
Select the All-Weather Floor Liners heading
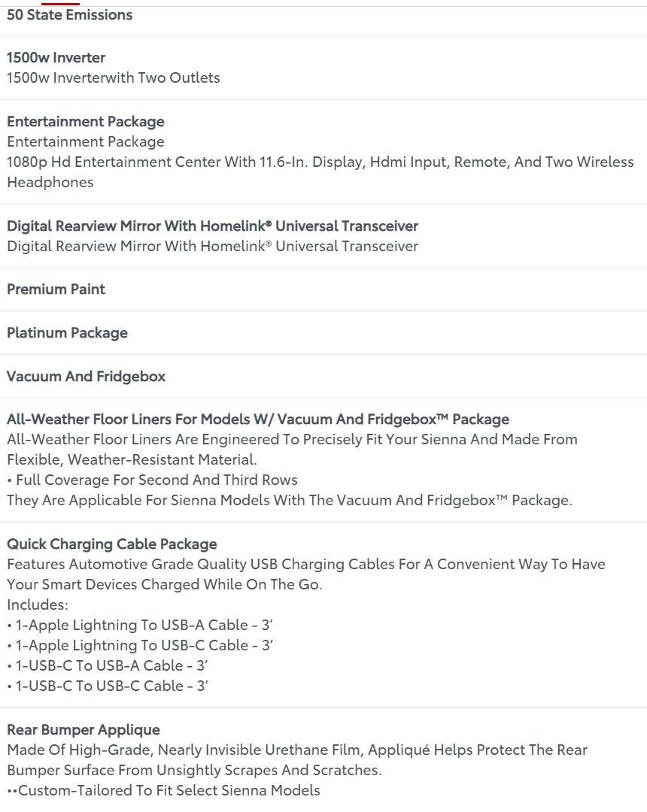[x=257, y=420]
